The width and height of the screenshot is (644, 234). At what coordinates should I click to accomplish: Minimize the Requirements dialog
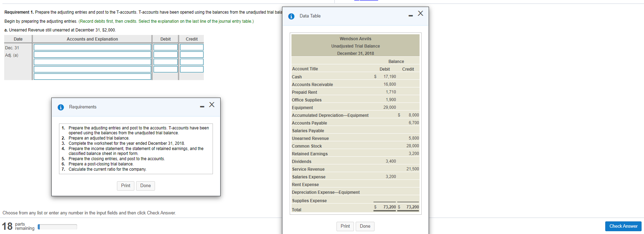coord(202,107)
